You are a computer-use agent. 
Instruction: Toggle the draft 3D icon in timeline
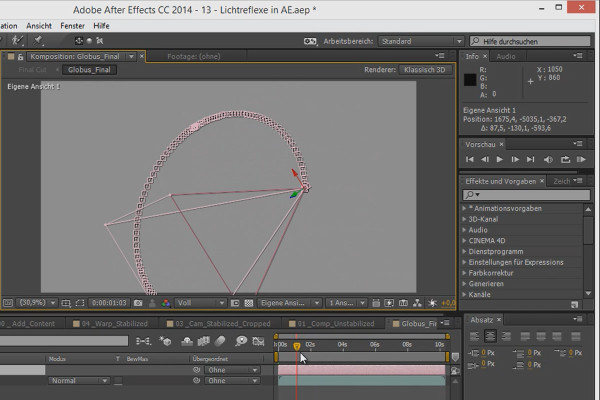(165, 341)
